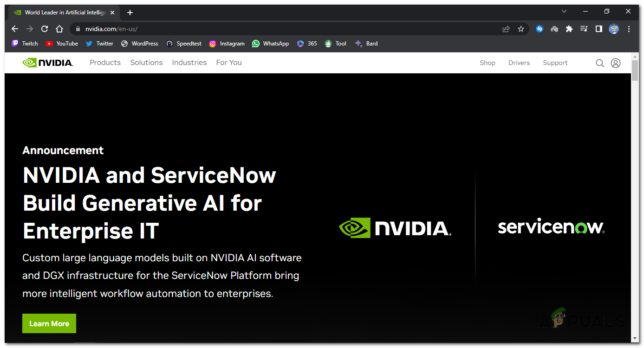Open WhatsApp from the bookmarks bar

click(x=270, y=43)
